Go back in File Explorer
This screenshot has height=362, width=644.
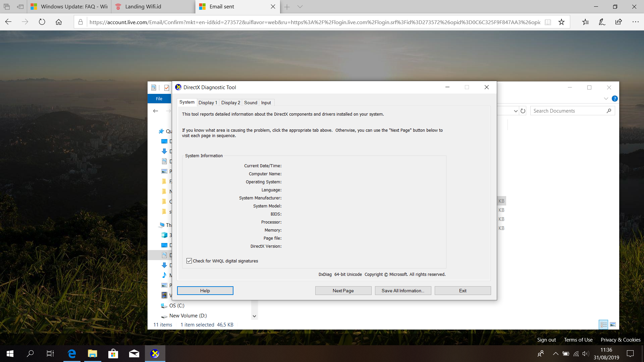click(155, 111)
